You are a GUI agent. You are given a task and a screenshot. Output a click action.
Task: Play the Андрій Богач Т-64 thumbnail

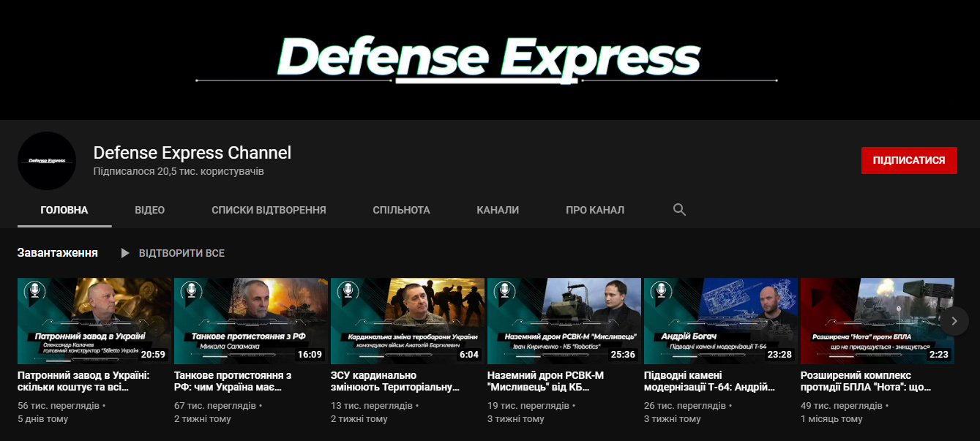tap(721, 320)
